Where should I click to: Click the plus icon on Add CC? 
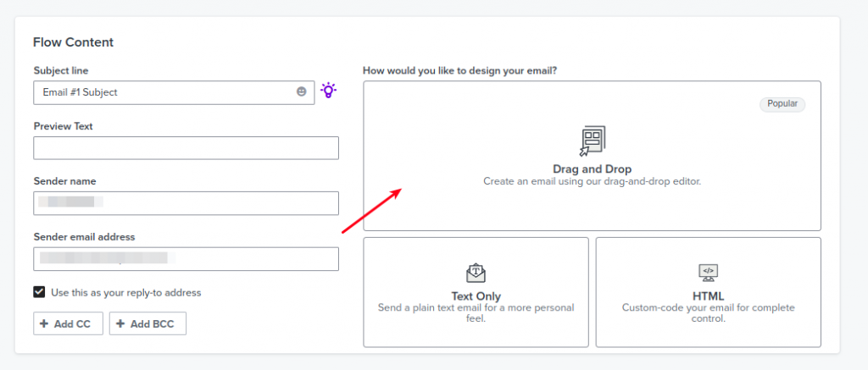click(44, 324)
